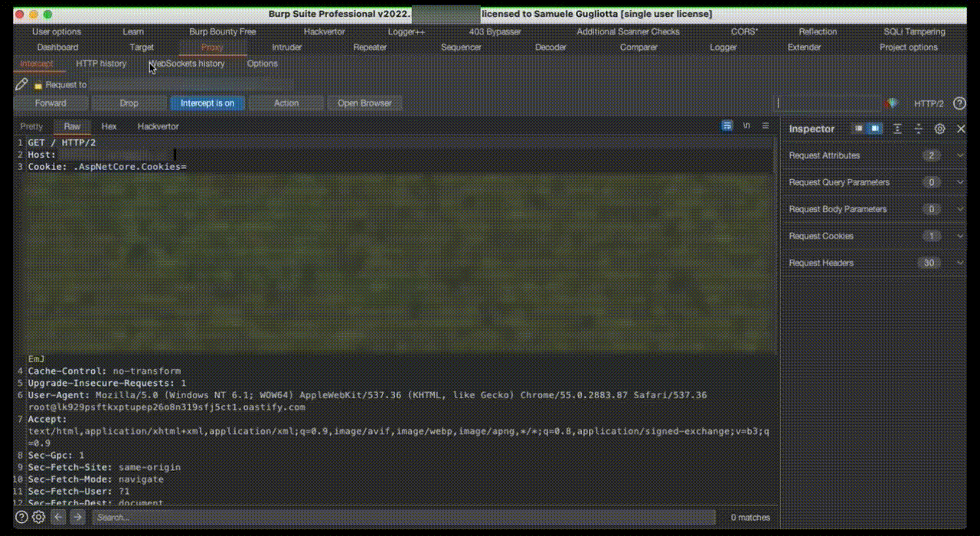Screen dimensions: 980x536
Task: Open the SQLi Tampering tab
Action: 914,32
